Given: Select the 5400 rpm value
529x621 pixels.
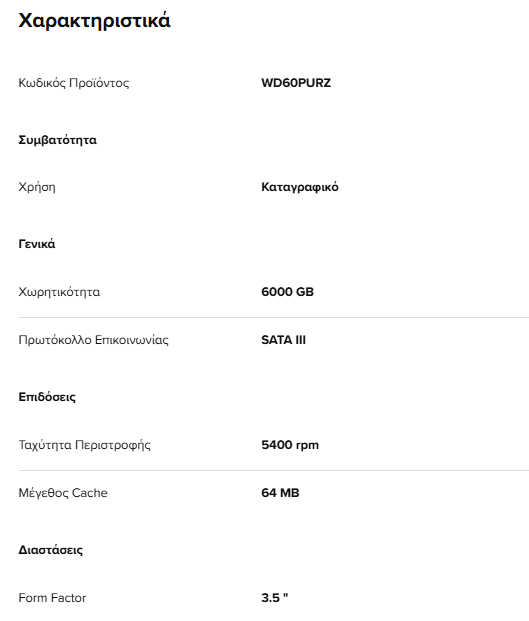Looking at the screenshot, I should pos(290,445).
